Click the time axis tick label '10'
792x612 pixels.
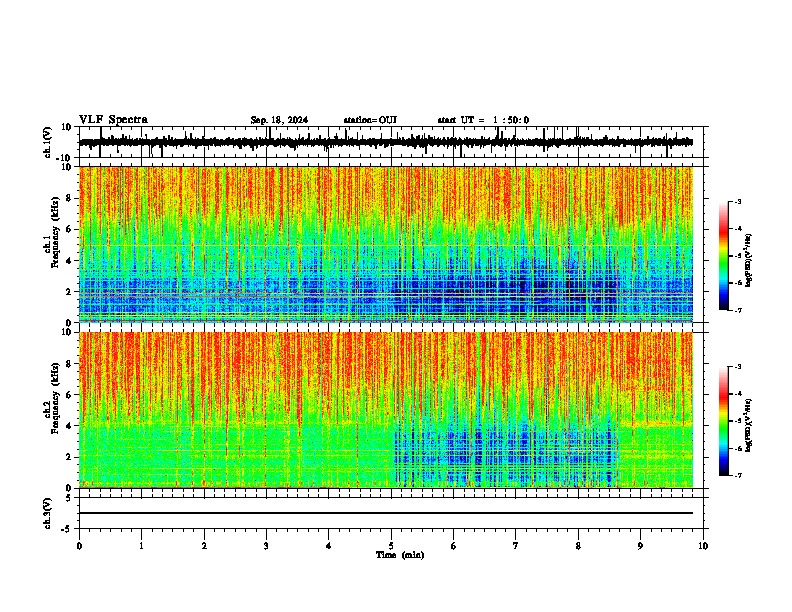pos(703,546)
